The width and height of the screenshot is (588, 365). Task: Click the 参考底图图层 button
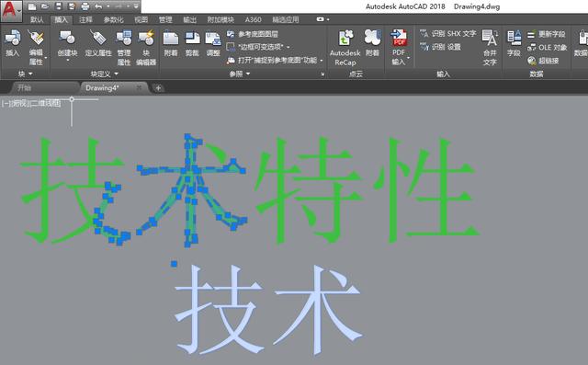pos(252,34)
